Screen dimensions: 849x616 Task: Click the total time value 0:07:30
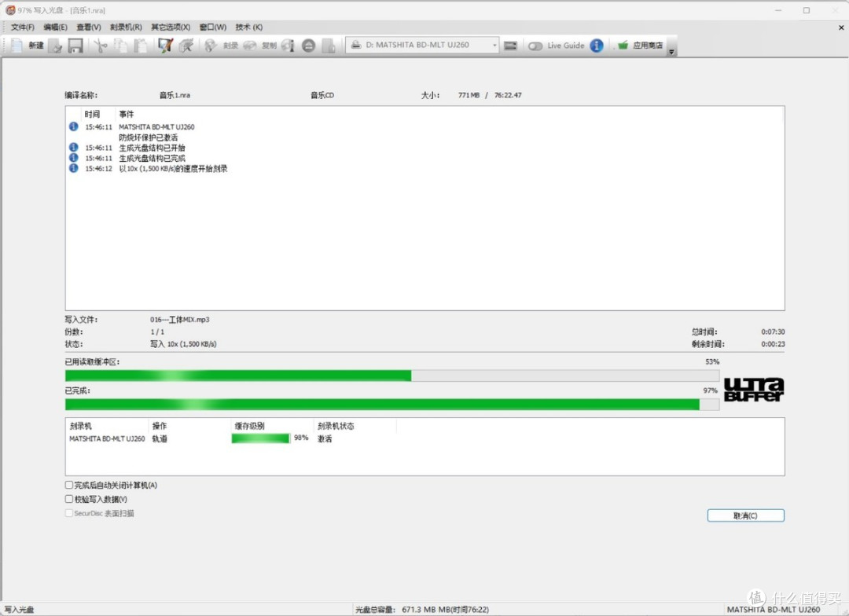[773, 332]
